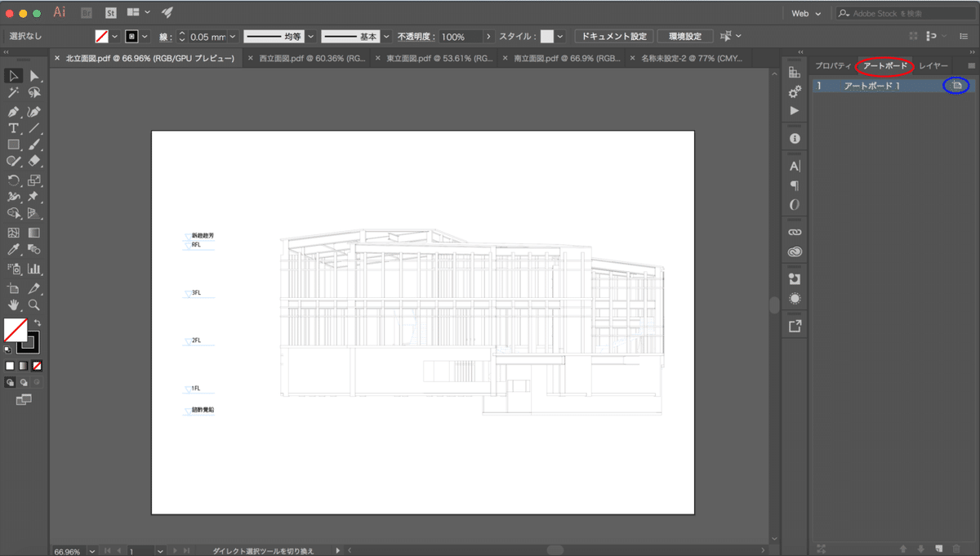Select the Selection tool (black arrow)
Image resolution: width=980 pixels, height=556 pixels.
click(x=14, y=76)
